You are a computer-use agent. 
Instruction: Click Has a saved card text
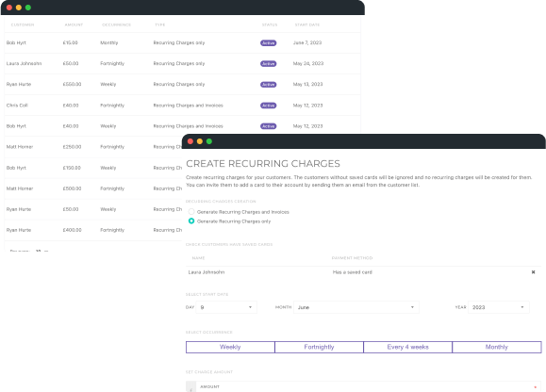click(x=353, y=272)
